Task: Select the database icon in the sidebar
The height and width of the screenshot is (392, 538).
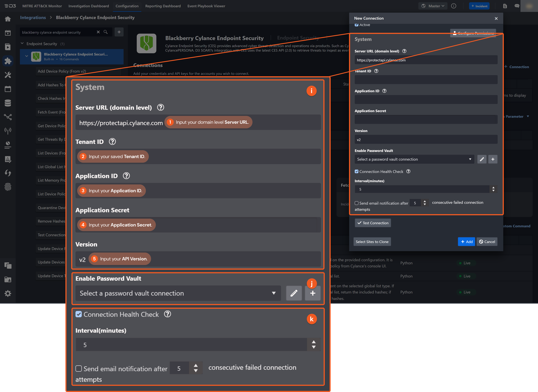Action: (x=8, y=103)
